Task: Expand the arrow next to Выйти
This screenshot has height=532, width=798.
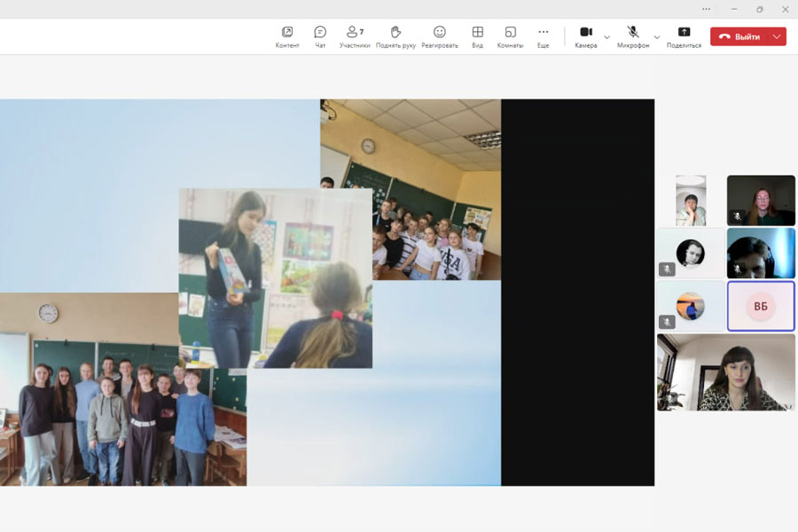Action: coord(777,36)
